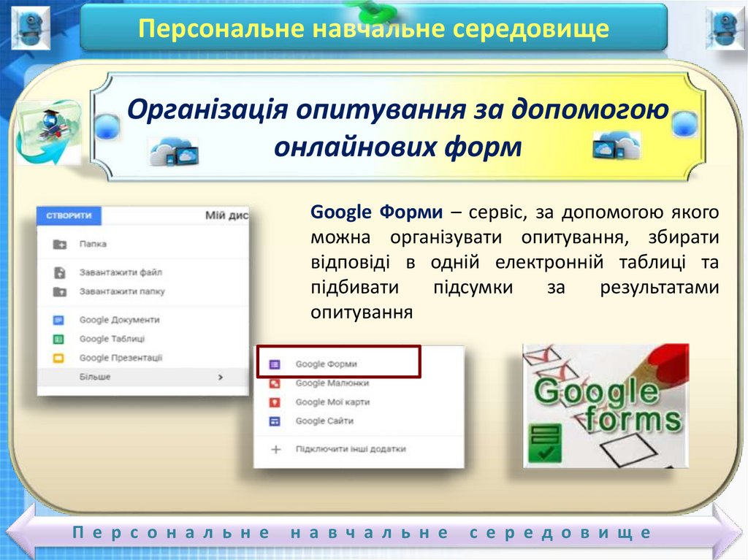This screenshot has width=748, height=560.
Task: Click the robot icon at top left
Action: (30, 27)
